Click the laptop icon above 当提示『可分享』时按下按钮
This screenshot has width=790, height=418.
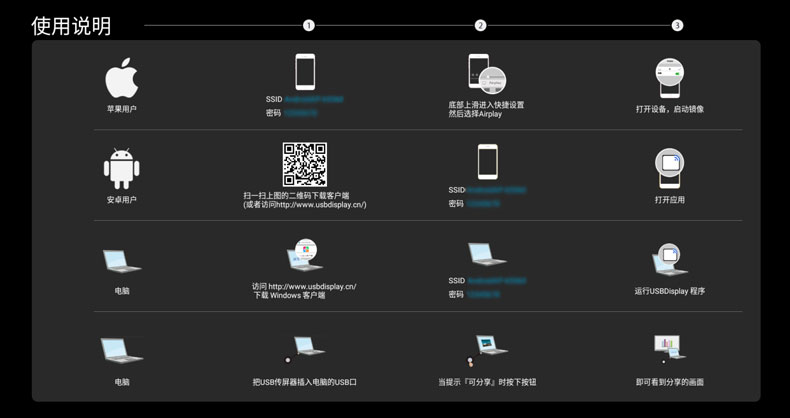coord(489,348)
